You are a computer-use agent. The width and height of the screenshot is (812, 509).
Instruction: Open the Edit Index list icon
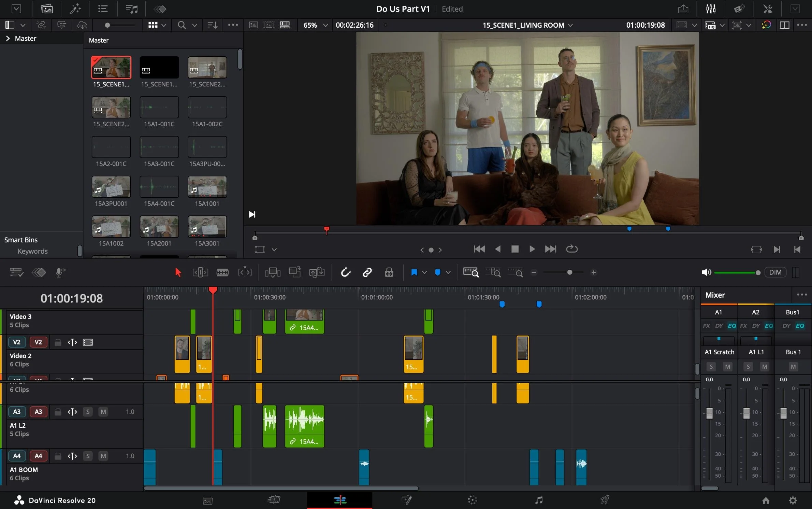103,9
